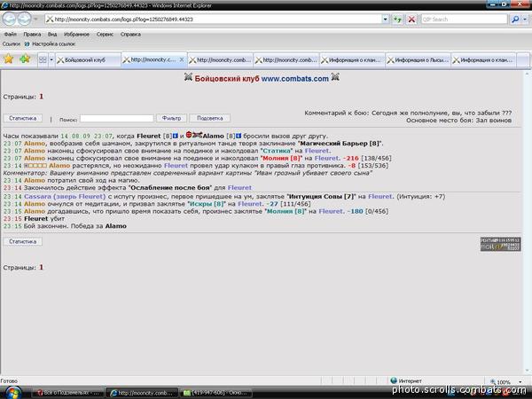The width and height of the screenshot is (532, 399).
Task: Open the Вид menu
Action: point(52,35)
